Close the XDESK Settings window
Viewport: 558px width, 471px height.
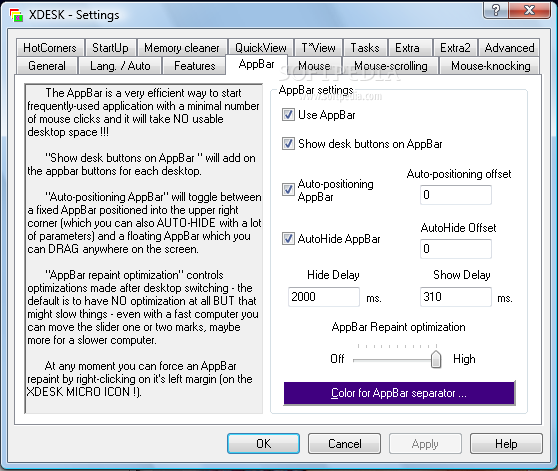click(x=530, y=10)
